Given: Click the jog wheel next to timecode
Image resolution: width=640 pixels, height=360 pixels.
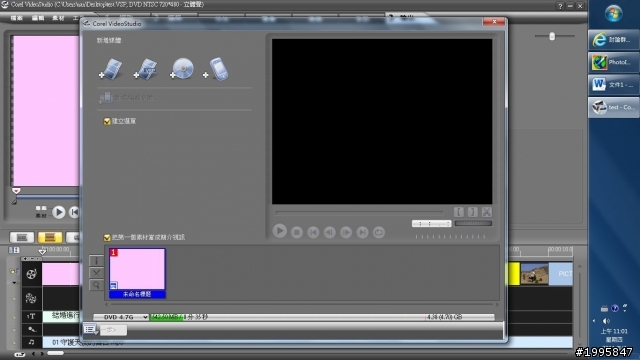Looking at the screenshot, I should [x=473, y=223].
